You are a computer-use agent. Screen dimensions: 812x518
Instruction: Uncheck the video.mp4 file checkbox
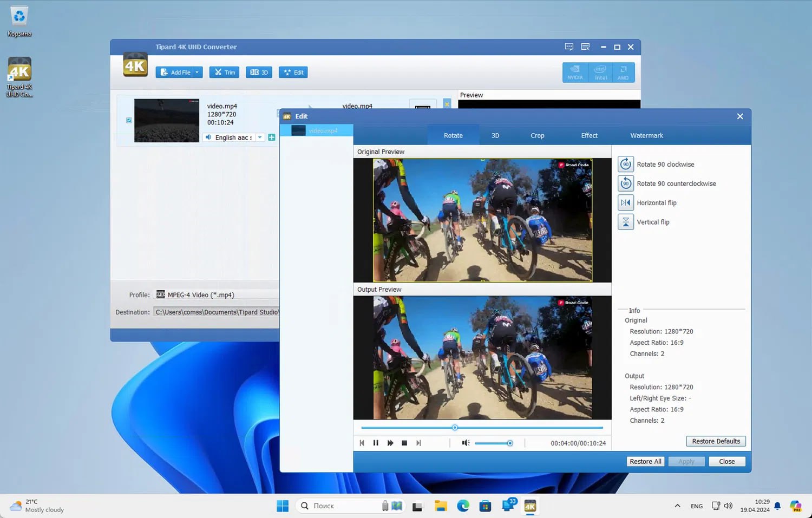pyautogui.click(x=129, y=120)
